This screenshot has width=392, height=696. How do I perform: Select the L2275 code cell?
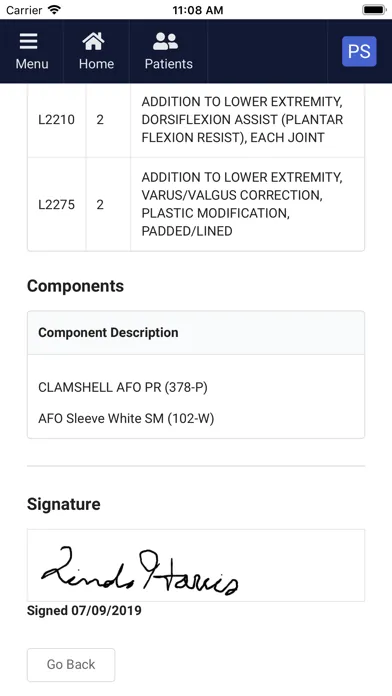56,205
